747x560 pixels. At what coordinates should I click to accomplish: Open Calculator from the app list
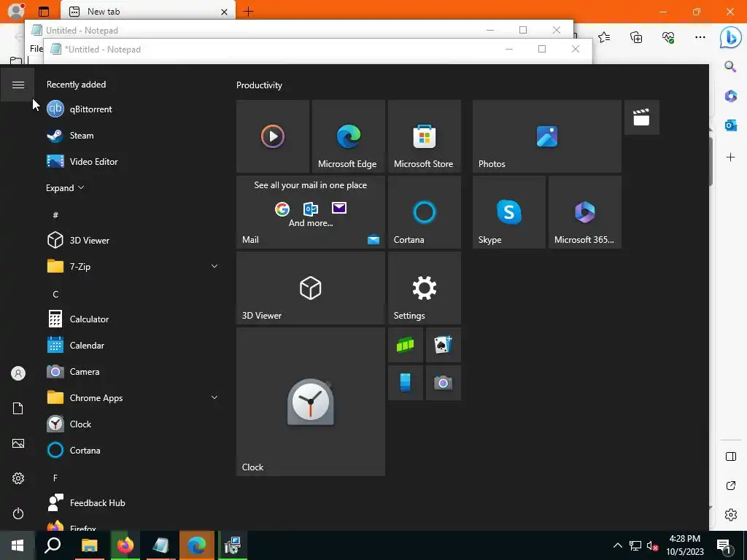click(133, 319)
